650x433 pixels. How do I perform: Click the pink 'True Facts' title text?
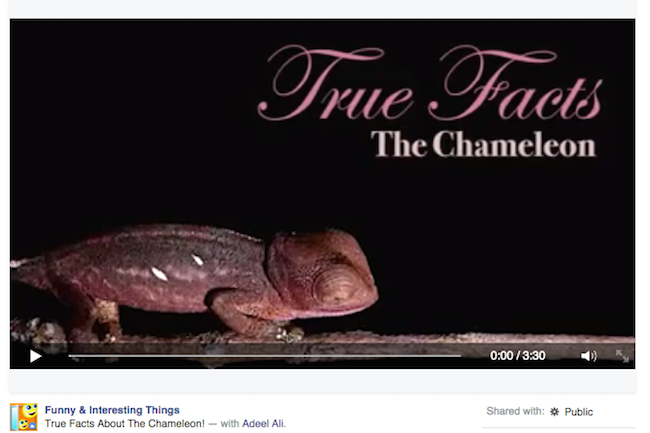[x=430, y=83]
